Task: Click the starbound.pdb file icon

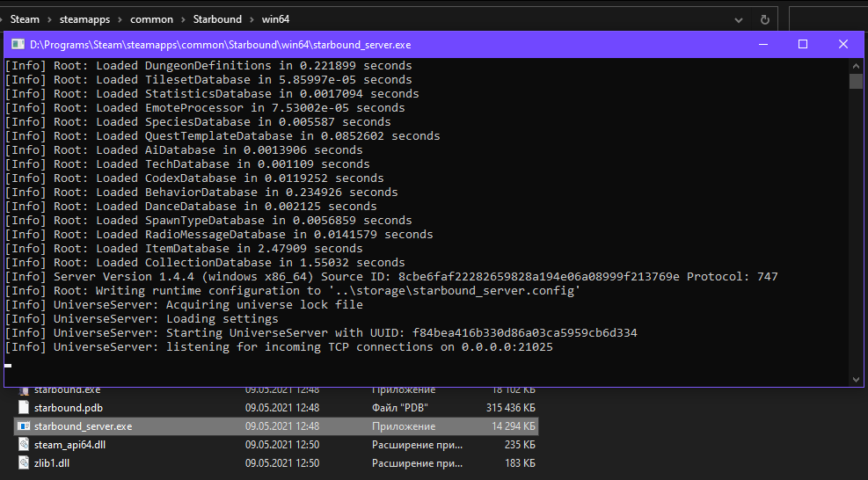Action: 23,408
